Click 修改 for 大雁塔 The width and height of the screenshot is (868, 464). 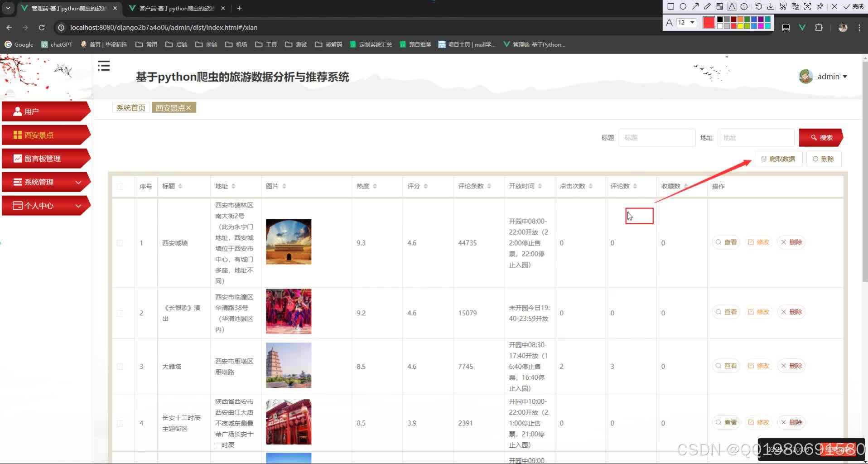tap(759, 366)
